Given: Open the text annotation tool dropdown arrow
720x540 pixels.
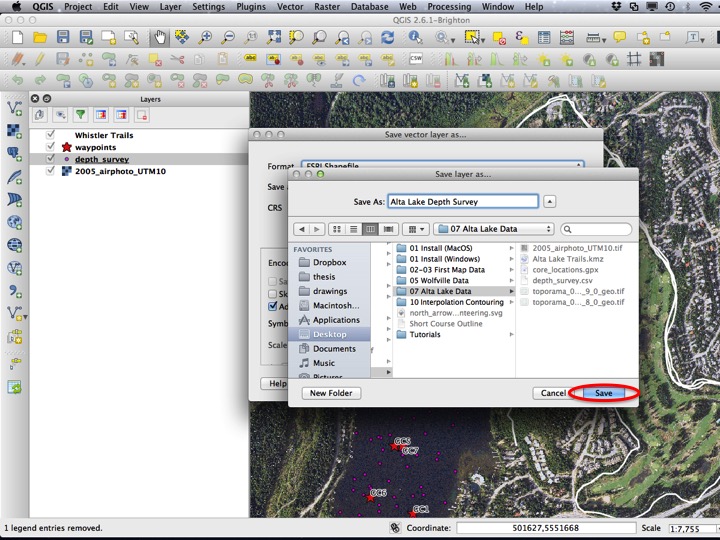Looking at the screenshot, I should 702,40.
